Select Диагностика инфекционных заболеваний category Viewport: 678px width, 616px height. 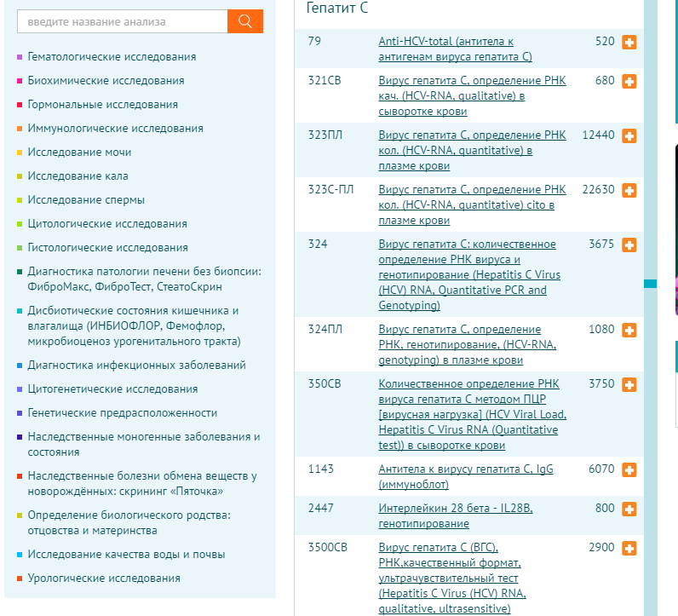(136, 366)
